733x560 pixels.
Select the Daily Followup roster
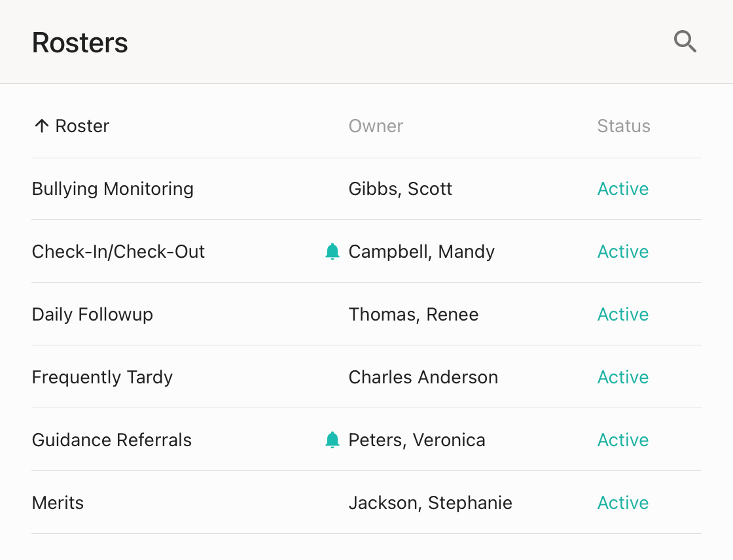[92, 315]
